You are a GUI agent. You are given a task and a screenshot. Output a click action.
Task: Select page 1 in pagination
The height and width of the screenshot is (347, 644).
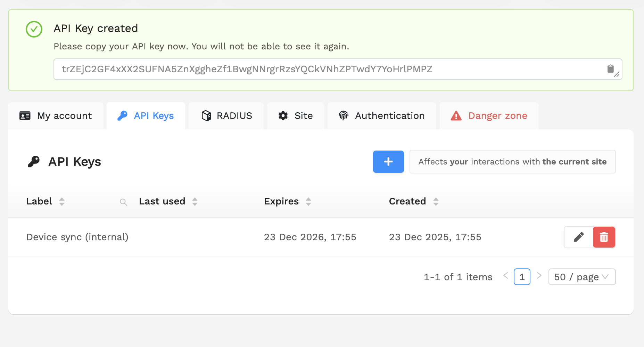click(522, 277)
